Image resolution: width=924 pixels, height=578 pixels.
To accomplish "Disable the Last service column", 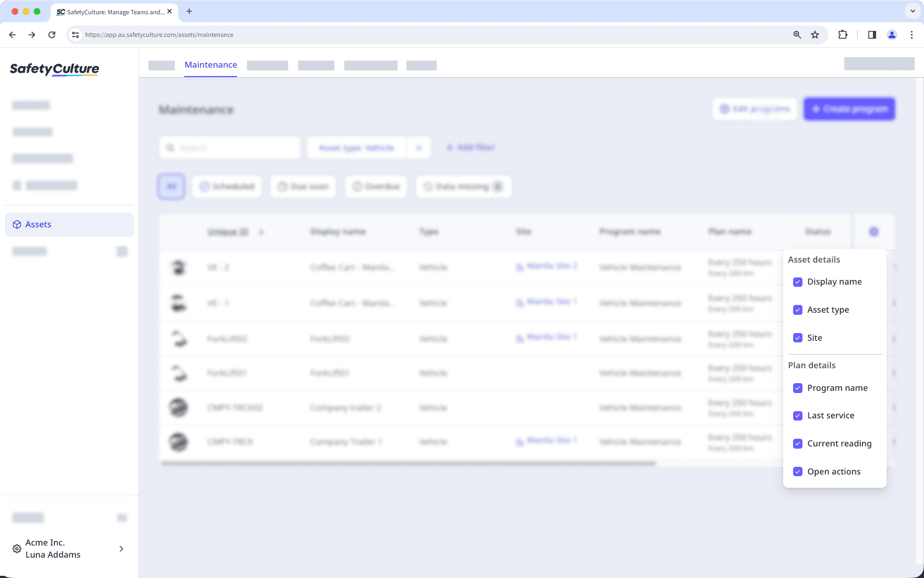I will pyautogui.click(x=798, y=416).
